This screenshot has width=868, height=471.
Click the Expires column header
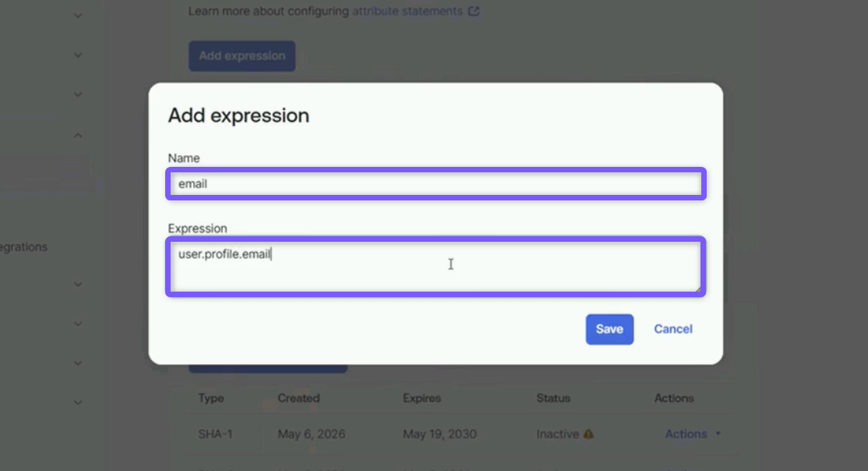422,398
